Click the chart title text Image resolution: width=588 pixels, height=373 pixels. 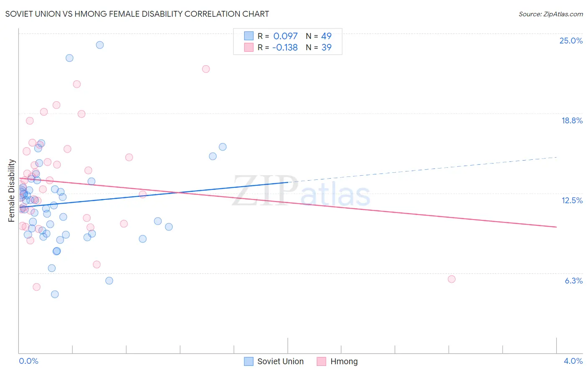point(137,14)
